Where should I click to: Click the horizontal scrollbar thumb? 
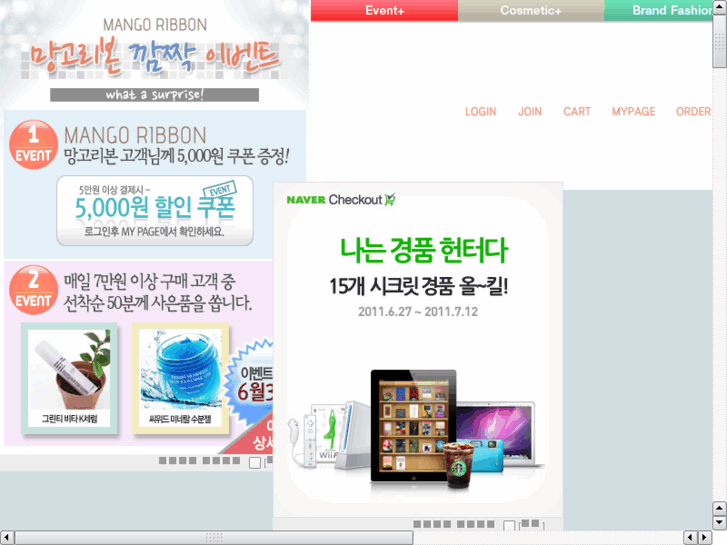point(214,537)
